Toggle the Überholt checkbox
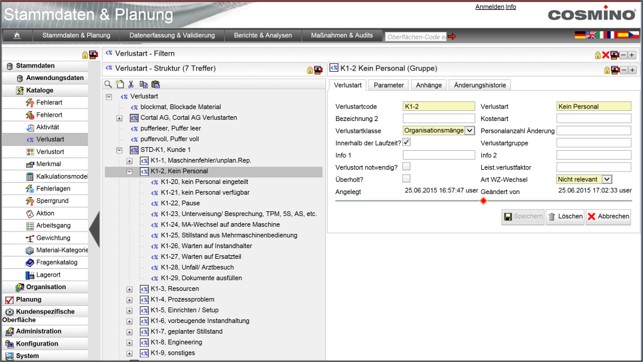 click(x=406, y=179)
